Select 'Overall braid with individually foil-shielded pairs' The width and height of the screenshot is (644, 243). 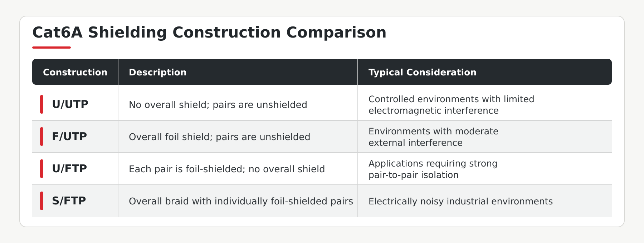241,201
